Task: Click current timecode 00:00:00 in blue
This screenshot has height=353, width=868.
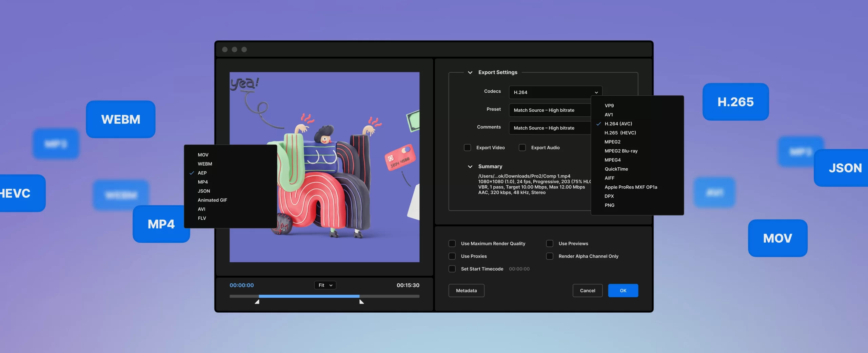Action: click(241, 285)
